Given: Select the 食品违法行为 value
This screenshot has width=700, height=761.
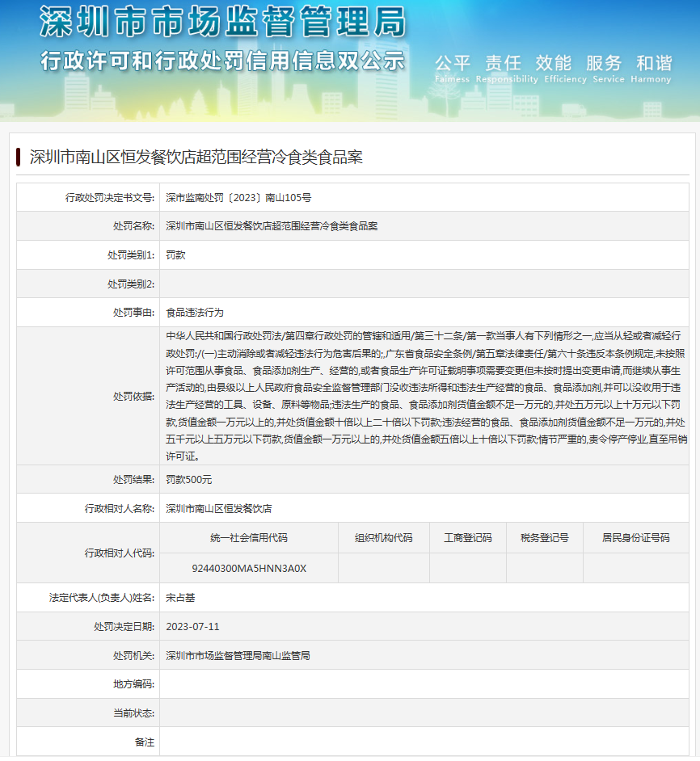Looking at the screenshot, I should pyautogui.click(x=195, y=313).
